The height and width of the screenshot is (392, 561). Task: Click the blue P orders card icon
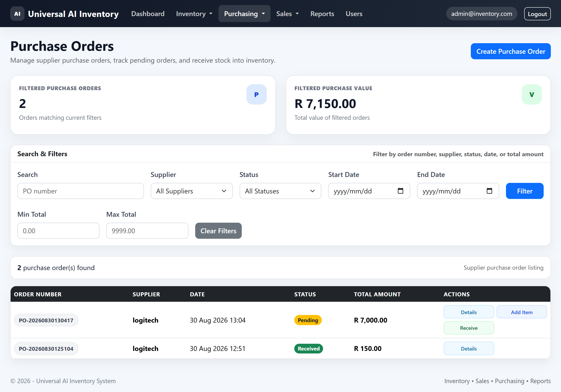click(256, 95)
